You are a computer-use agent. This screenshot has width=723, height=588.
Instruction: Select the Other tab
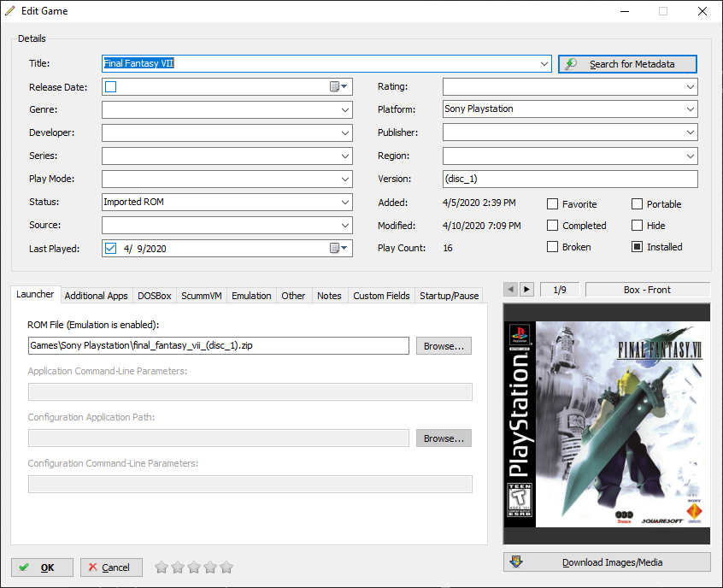[x=293, y=296]
